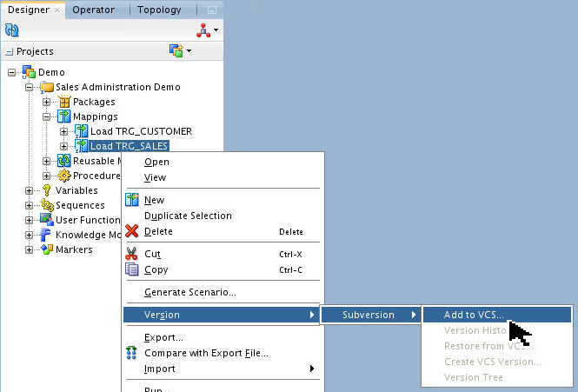Image resolution: width=578 pixels, height=392 pixels.
Task: Choose New in context menu
Action: point(223,200)
